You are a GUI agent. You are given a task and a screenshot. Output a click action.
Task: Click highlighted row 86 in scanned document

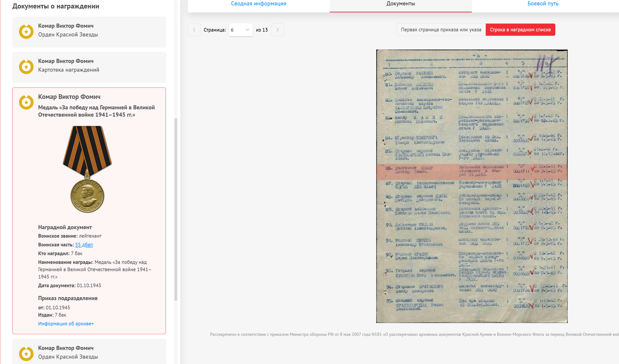coord(472,172)
